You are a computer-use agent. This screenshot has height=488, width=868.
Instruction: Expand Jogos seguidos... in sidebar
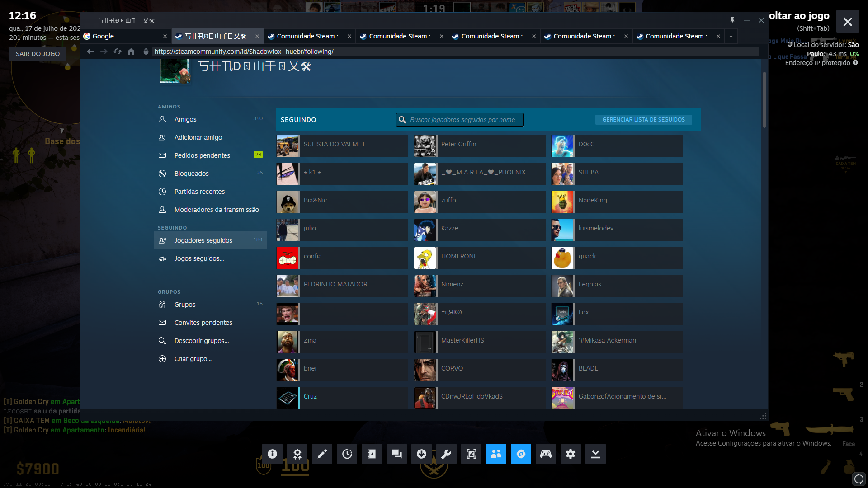point(199,258)
